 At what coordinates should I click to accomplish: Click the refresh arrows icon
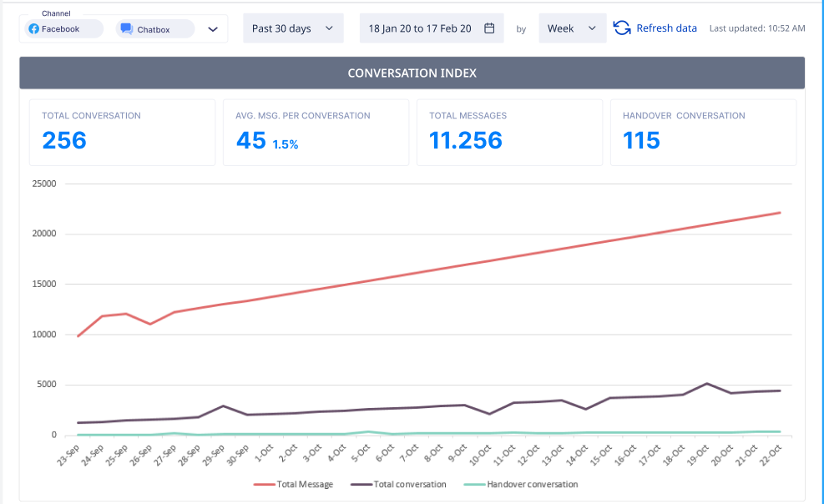pyautogui.click(x=622, y=28)
